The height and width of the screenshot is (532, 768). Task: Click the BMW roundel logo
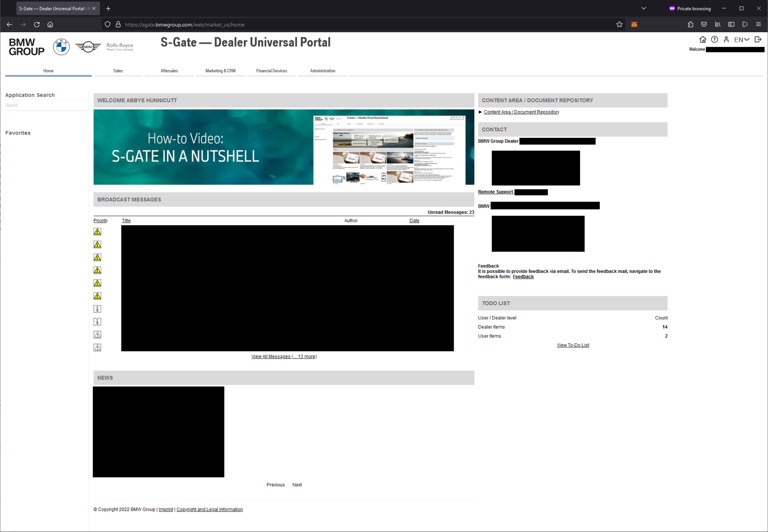(x=61, y=47)
